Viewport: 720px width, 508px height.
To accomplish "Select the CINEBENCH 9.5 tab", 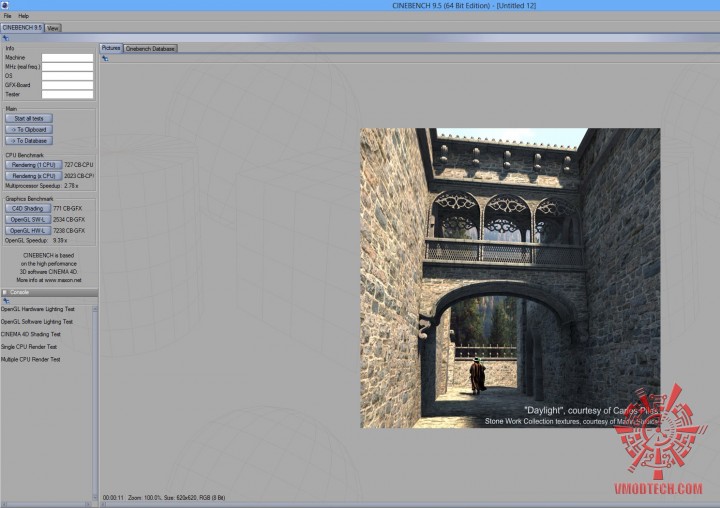I will click(22, 28).
